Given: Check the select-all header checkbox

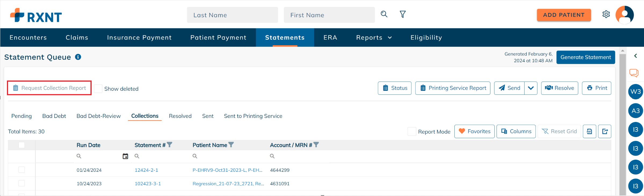Looking at the screenshot, I should coord(22,145).
